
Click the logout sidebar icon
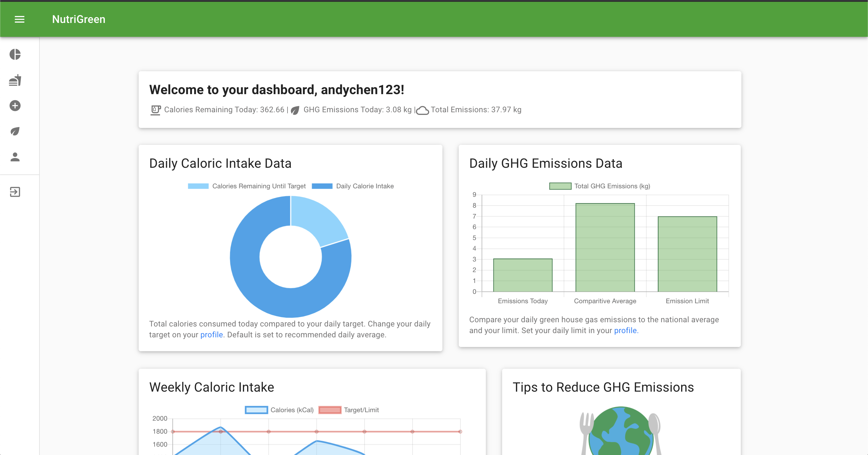(15, 192)
